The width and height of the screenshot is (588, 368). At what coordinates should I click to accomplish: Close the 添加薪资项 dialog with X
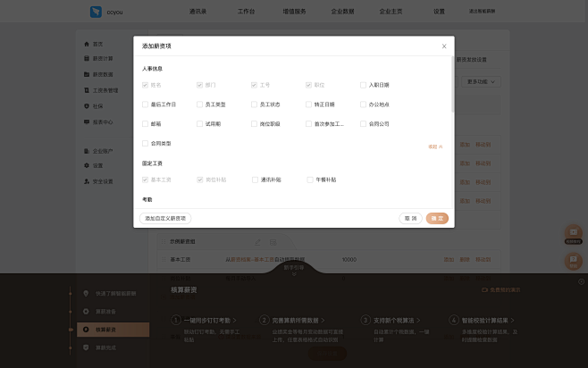coord(444,46)
